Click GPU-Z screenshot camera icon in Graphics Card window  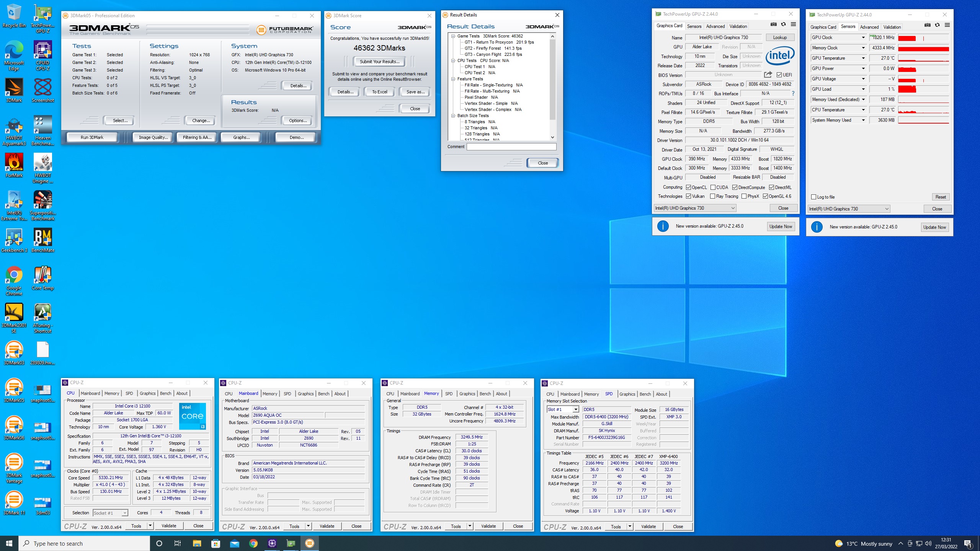coord(774,25)
